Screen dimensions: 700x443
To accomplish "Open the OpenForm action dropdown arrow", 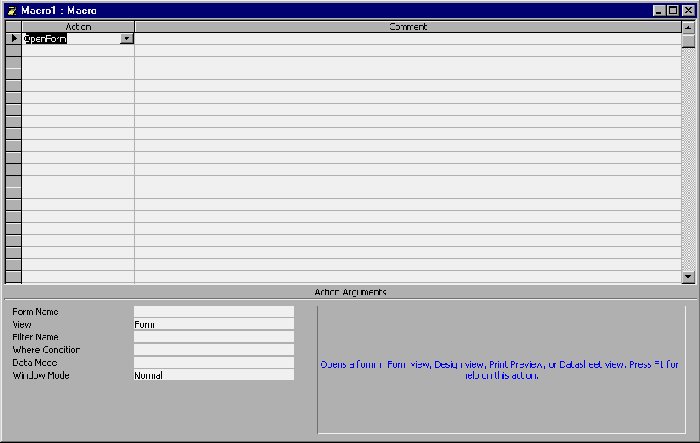I will pos(127,39).
